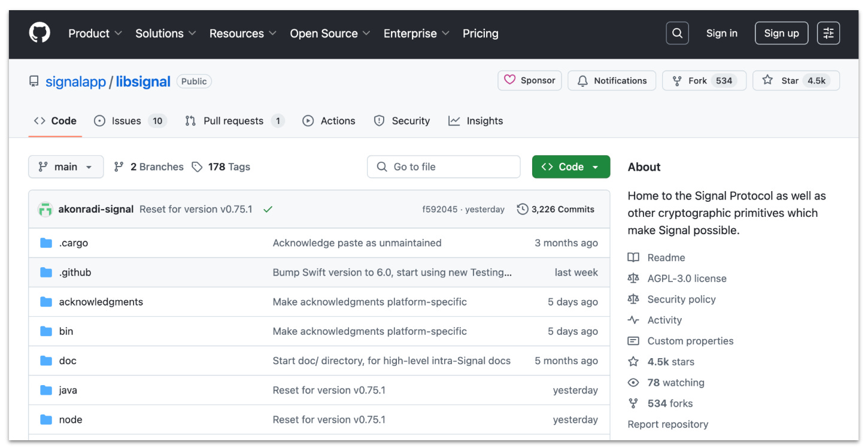Open the Actions tab
The width and height of the screenshot is (868, 448).
(329, 121)
